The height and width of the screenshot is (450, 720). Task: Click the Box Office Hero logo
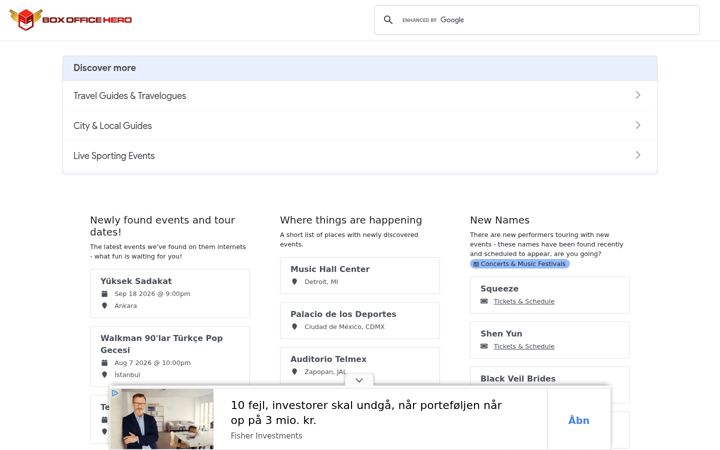point(71,20)
